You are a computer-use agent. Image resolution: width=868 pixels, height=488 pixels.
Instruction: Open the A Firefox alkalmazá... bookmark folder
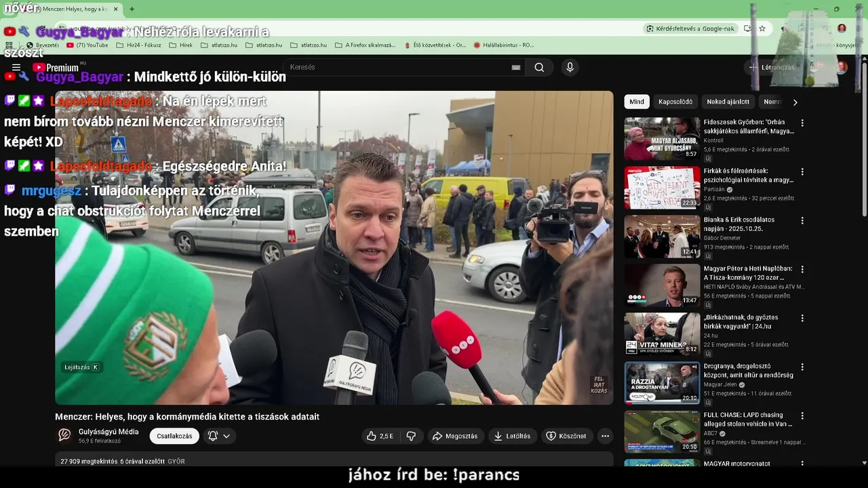pos(365,45)
